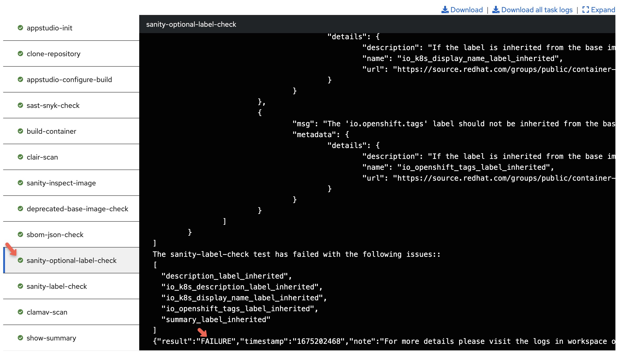Click status icon beside show-summary
This screenshot has height=364, width=634.
(x=20, y=338)
